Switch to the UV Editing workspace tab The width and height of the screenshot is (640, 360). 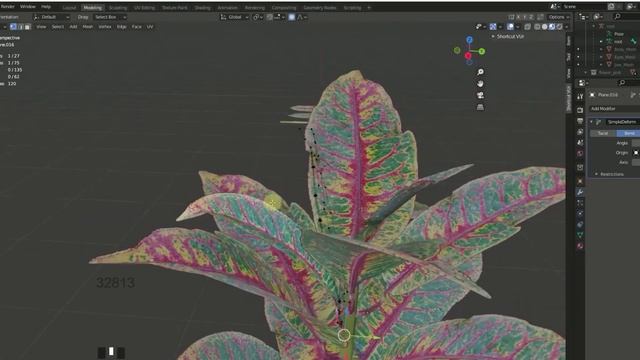pos(144,7)
